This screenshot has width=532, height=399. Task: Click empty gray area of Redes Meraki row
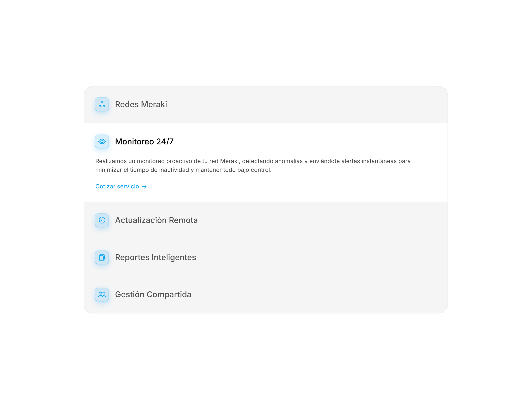coord(313,105)
